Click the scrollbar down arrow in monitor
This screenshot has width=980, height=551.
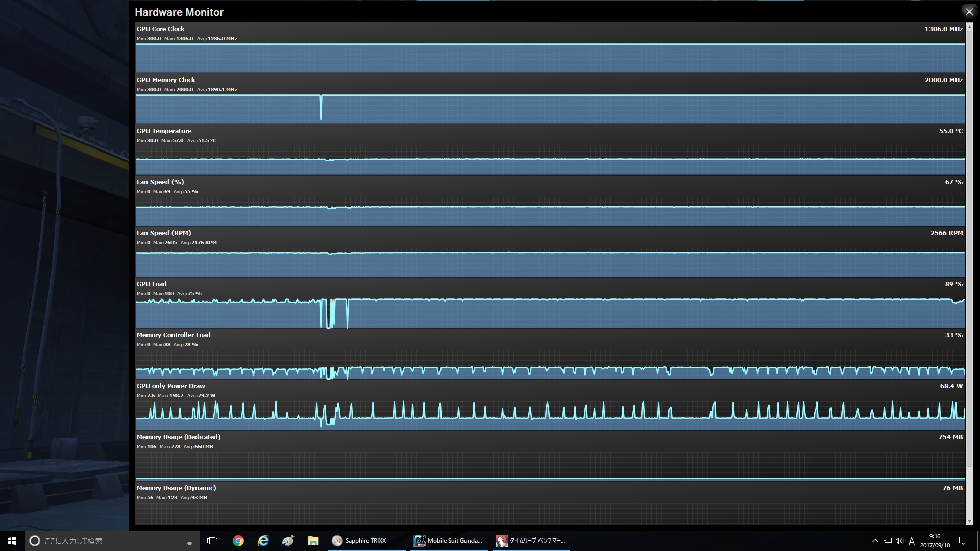(x=969, y=521)
